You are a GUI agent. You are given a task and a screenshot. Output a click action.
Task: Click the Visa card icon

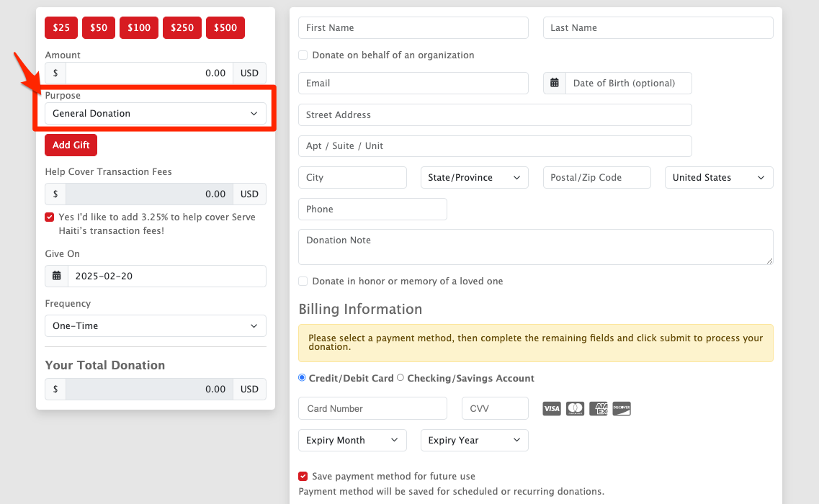point(552,409)
